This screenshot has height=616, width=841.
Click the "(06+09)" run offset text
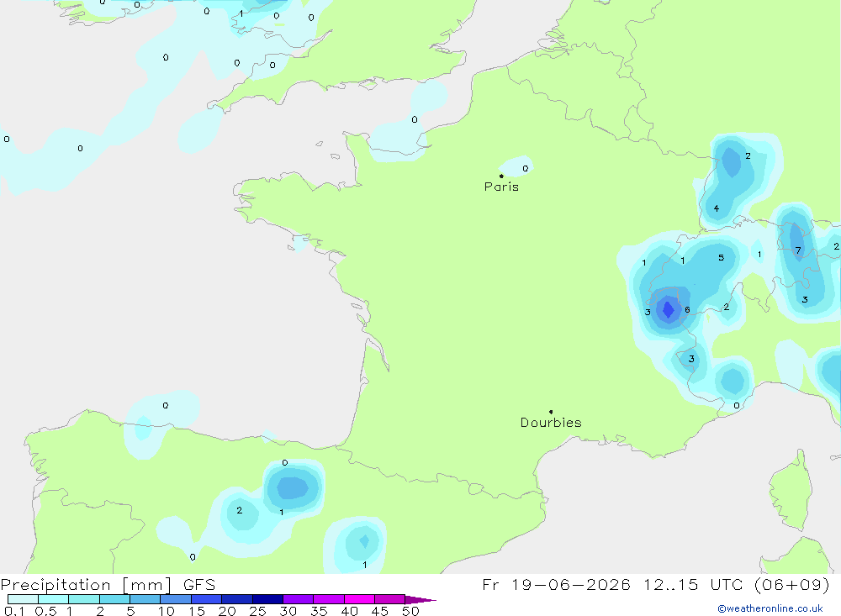coord(791,584)
